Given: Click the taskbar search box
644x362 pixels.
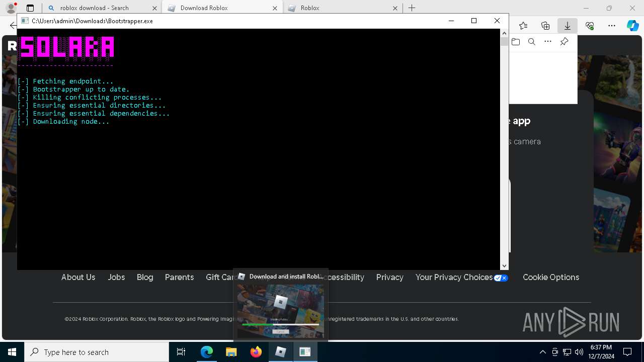Looking at the screenshot, I should point(97,352).
